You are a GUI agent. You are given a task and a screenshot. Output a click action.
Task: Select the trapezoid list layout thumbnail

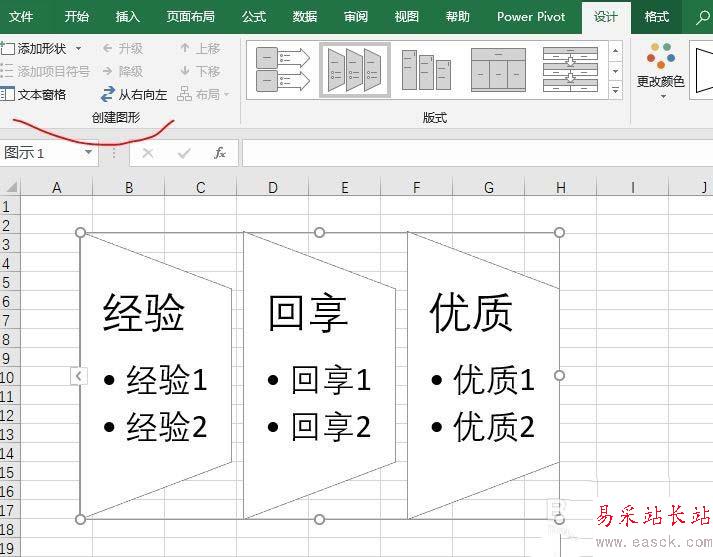[355, 70]
